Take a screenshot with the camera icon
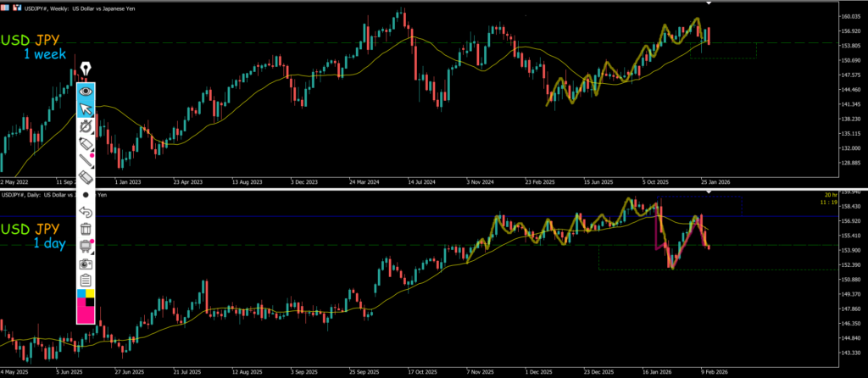Viewport: 868px width, 378px height. 86,263
